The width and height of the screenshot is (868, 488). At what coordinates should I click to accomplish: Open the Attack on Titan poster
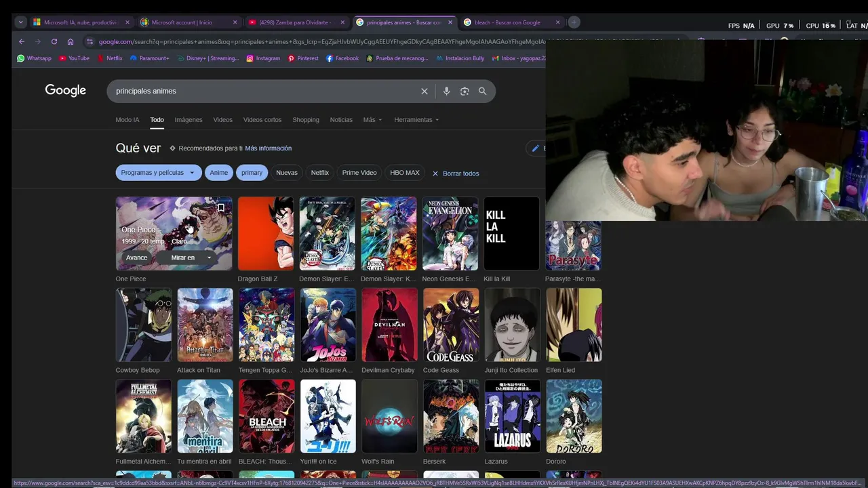click(205, 325)
